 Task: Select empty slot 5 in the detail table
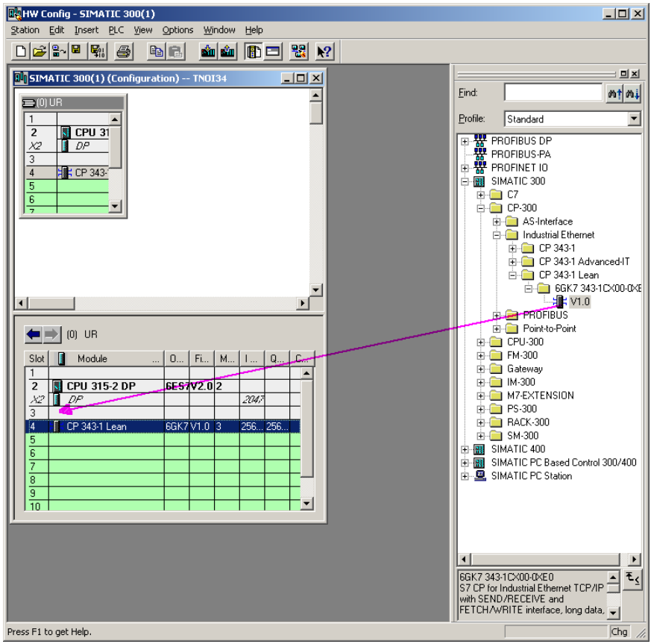pos(163,440)
